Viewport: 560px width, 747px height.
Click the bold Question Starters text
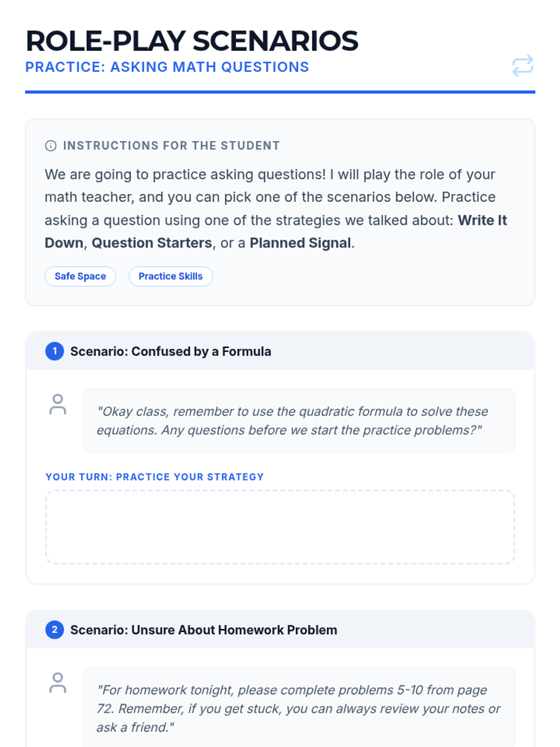click(x=152, y=243)
